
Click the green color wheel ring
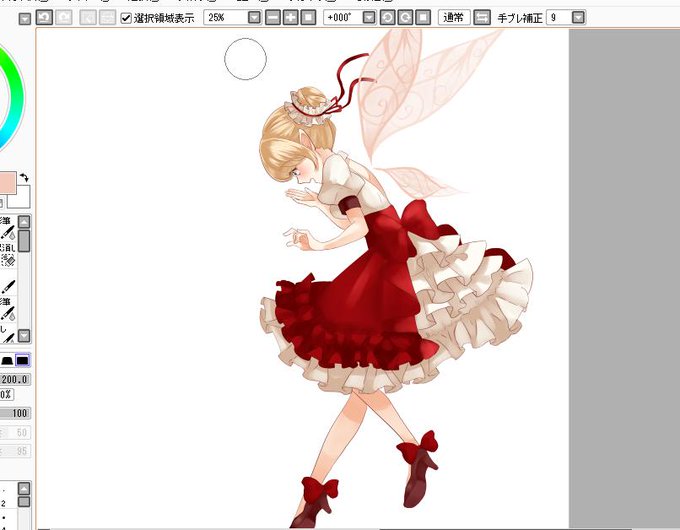[15, 98]
